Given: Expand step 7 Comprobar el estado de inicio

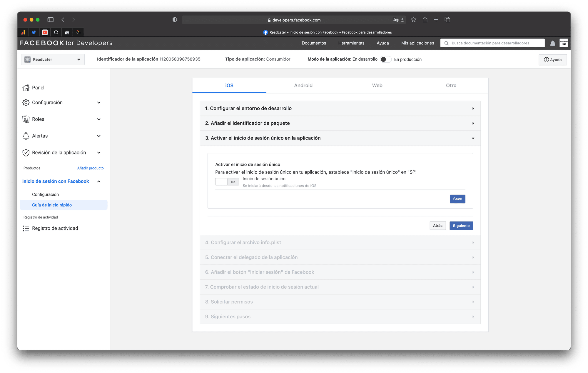Looking at the screenshot, I should 340,287.
